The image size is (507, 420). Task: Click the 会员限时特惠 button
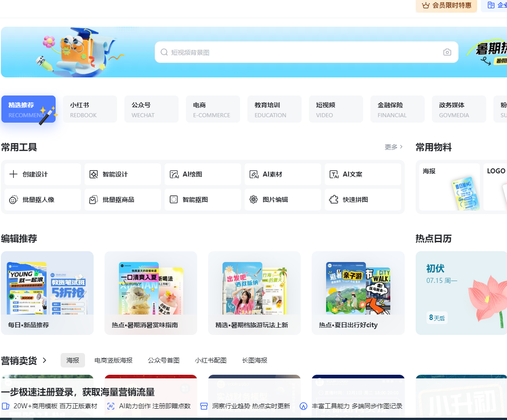(446, 5)
